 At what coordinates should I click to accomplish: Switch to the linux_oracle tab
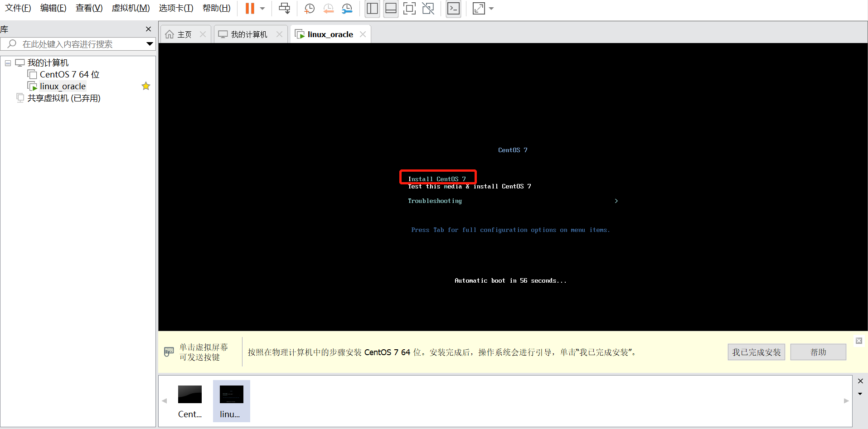click(325, 34)
